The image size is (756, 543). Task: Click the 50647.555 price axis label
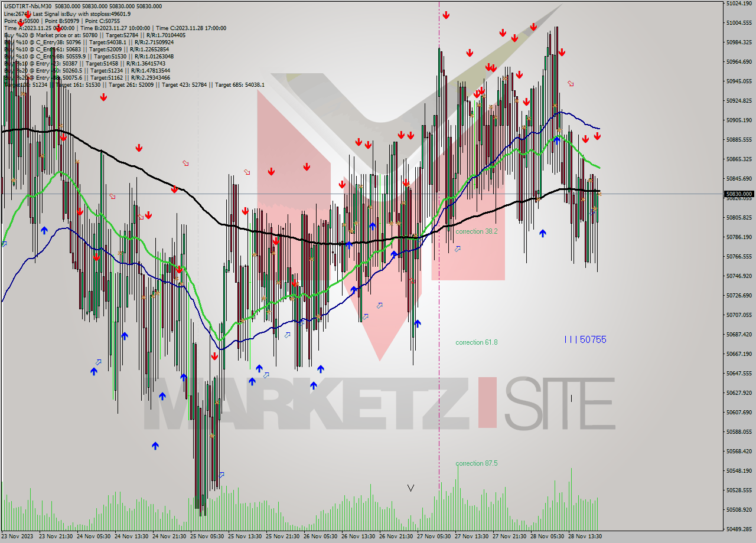pyautogui.click(x=739, y=373)
